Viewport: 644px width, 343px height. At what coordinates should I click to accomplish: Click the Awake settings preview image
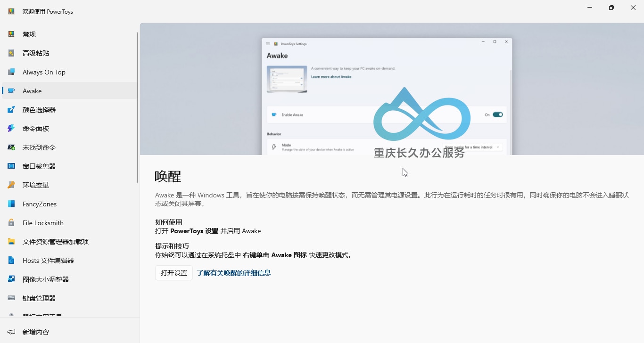[392, 89]
